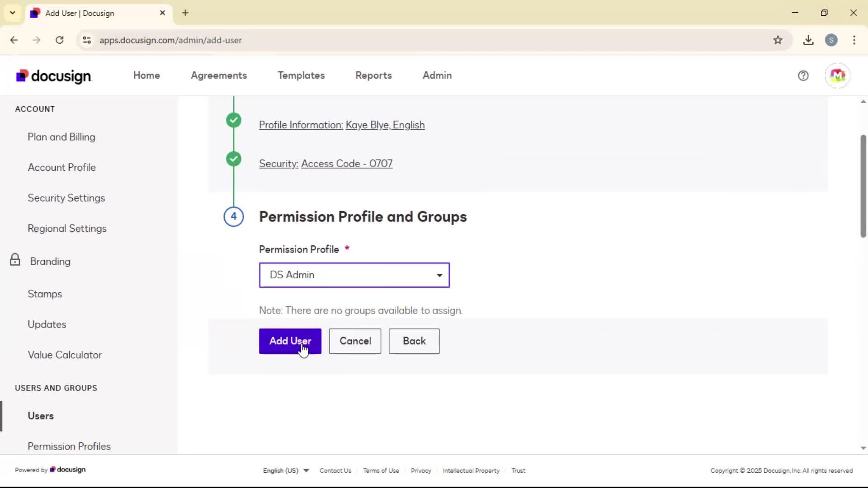Go to the Home tab
868x488 pixels.
[x=146, y=75]
